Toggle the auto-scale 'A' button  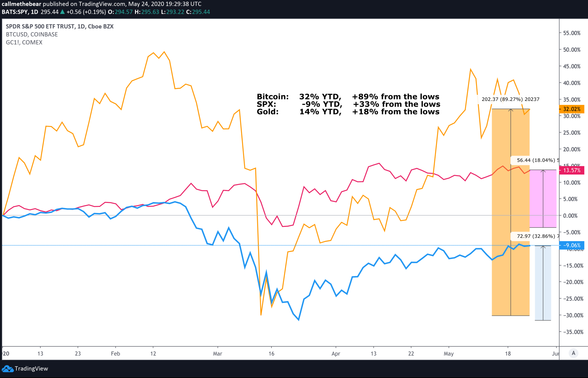pyautogui.click(x=573, y=353)
